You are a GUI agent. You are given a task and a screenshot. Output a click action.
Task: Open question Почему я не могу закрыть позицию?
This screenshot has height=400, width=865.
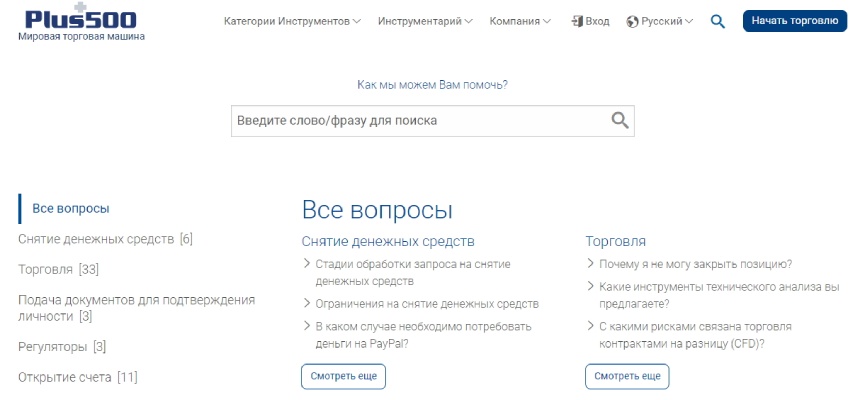pos(696,264)
